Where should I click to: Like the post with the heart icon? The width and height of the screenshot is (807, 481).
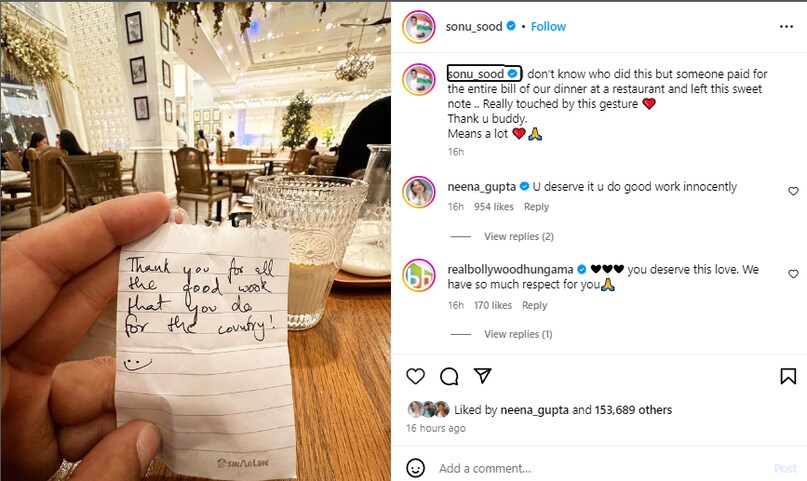415,376
